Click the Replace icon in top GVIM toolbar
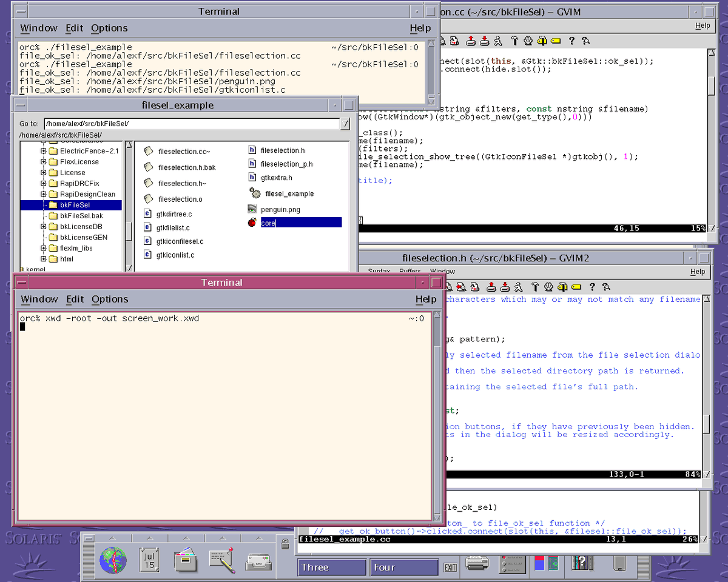Image resolution: width=728 pixels, height=582 pixels. (x=454, y=41)
